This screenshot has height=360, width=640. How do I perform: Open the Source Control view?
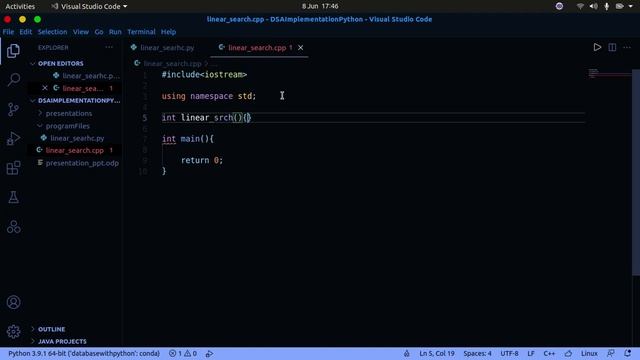13,109
